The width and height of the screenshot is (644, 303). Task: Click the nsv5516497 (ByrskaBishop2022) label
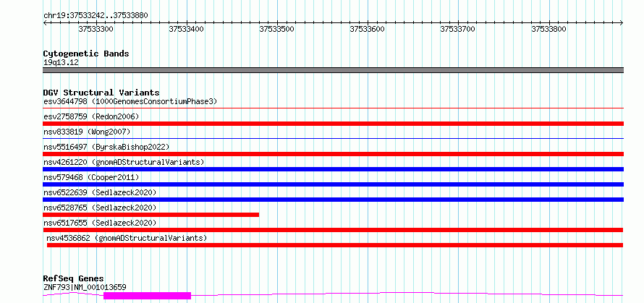(x=106, y=147)
